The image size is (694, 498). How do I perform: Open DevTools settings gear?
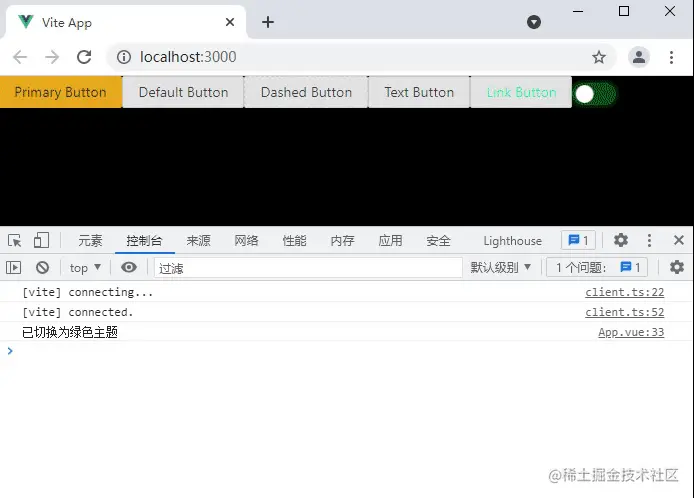621,240
